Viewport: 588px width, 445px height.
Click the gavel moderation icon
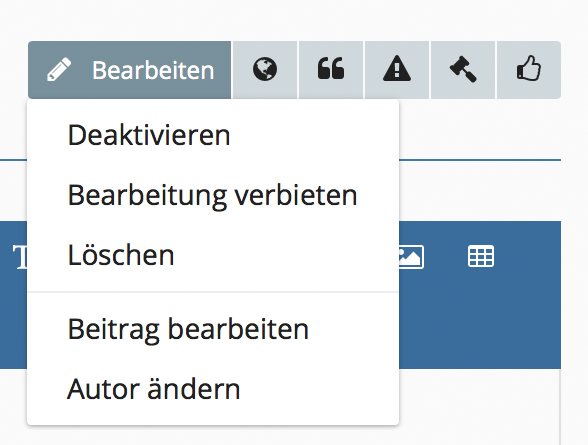click(x=463, y=70)
